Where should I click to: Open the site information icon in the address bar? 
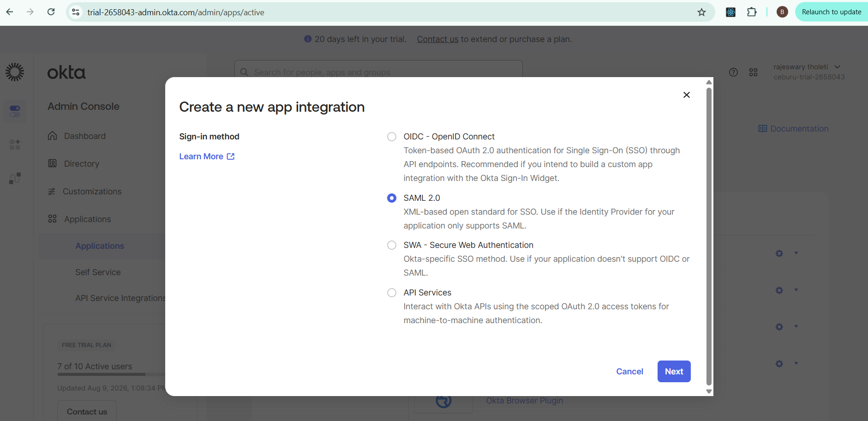[76, 12]
